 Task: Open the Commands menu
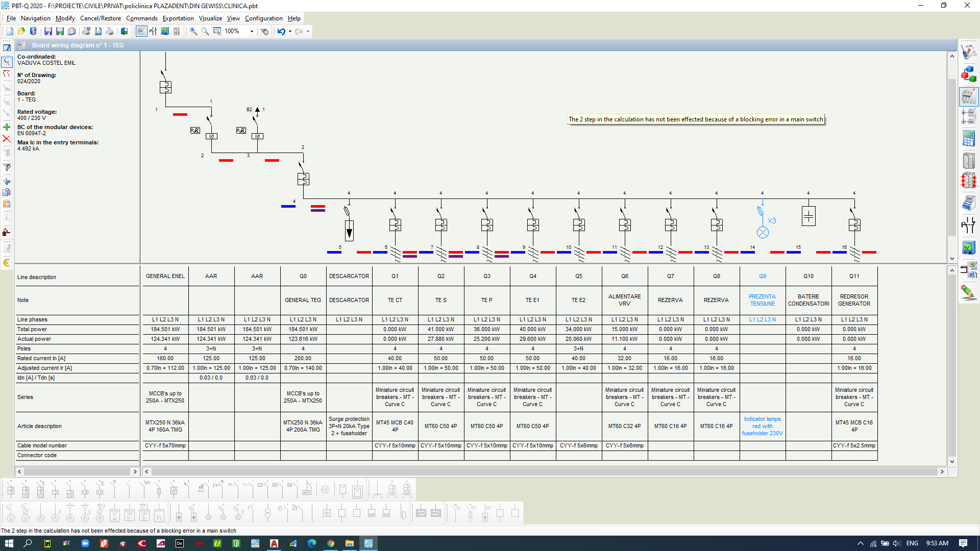(142, 18)
